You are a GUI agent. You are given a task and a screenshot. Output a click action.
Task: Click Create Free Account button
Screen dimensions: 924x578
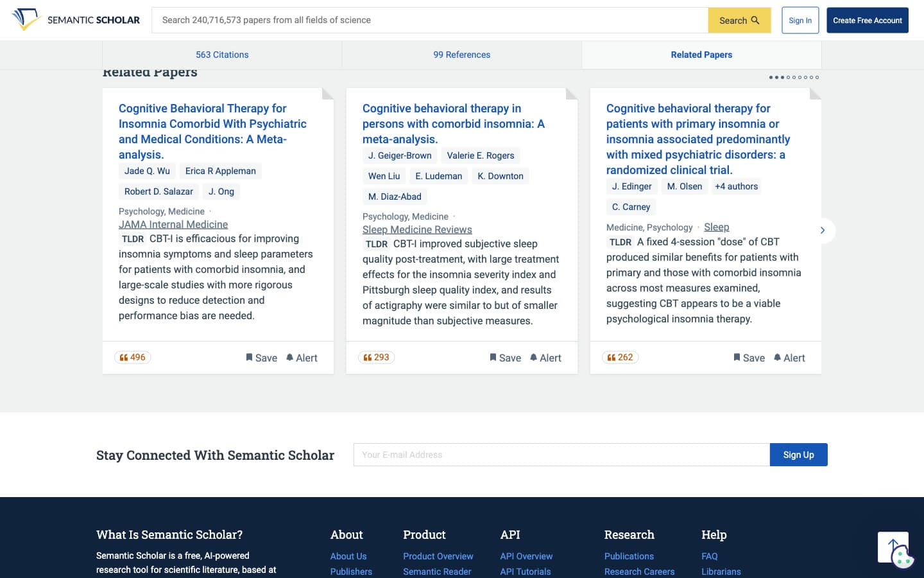click(867, 21)
